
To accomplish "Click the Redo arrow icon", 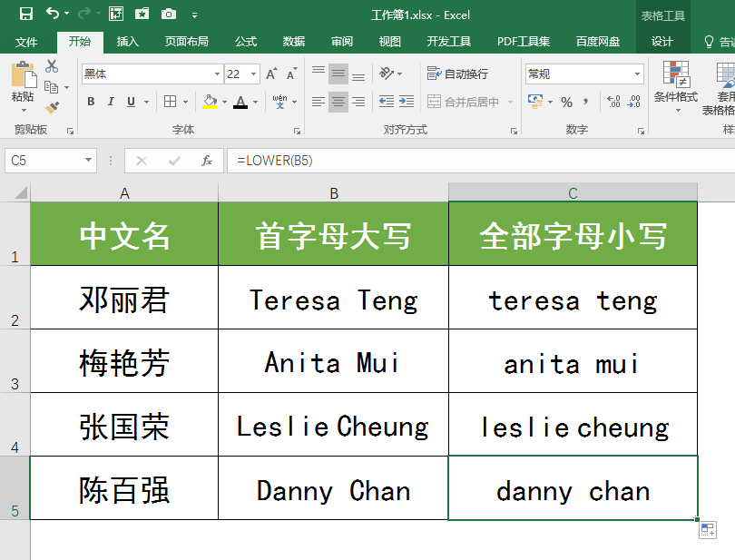I will (83, 14).
